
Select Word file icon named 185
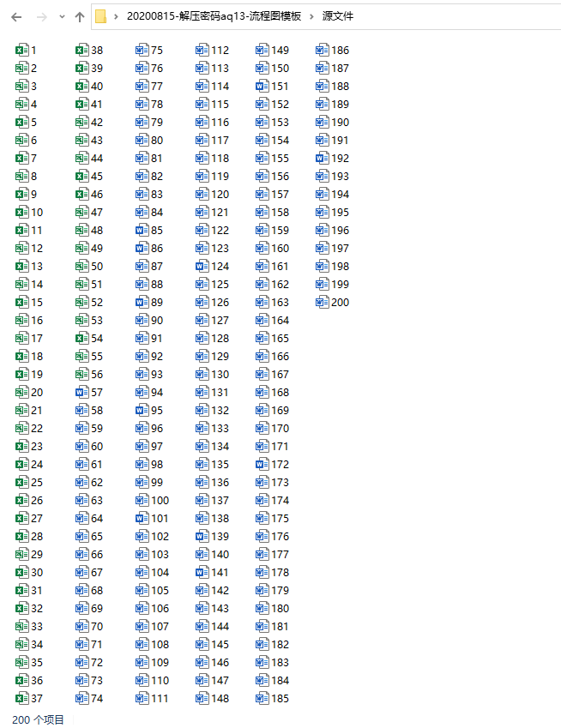point(262,698)
